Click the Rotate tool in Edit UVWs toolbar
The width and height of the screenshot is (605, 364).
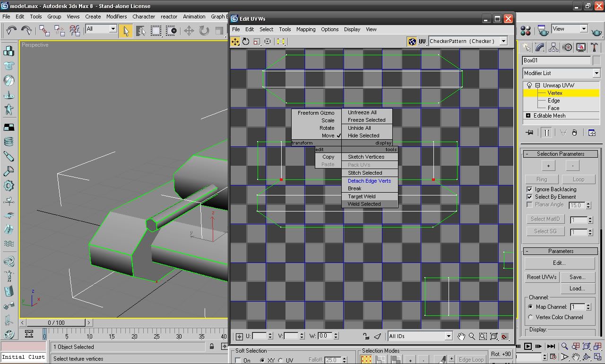246,42
